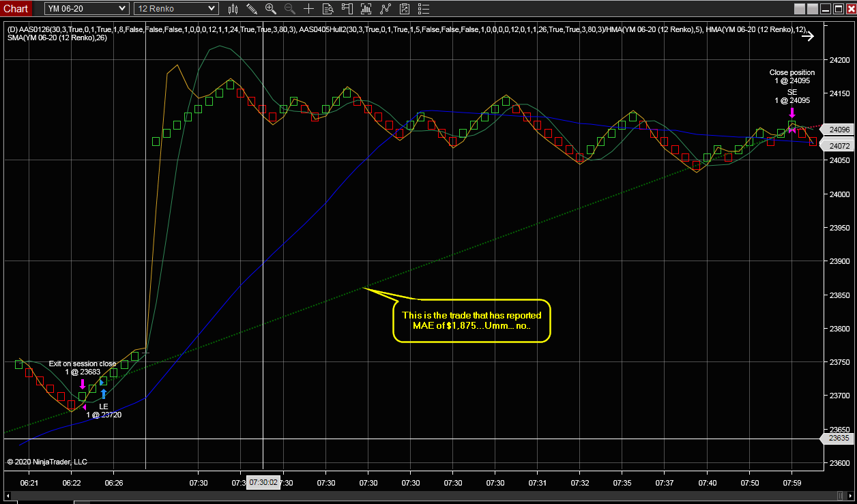Click the white right-arrow on chart
The image size is (857, 504).
[808, 36]
